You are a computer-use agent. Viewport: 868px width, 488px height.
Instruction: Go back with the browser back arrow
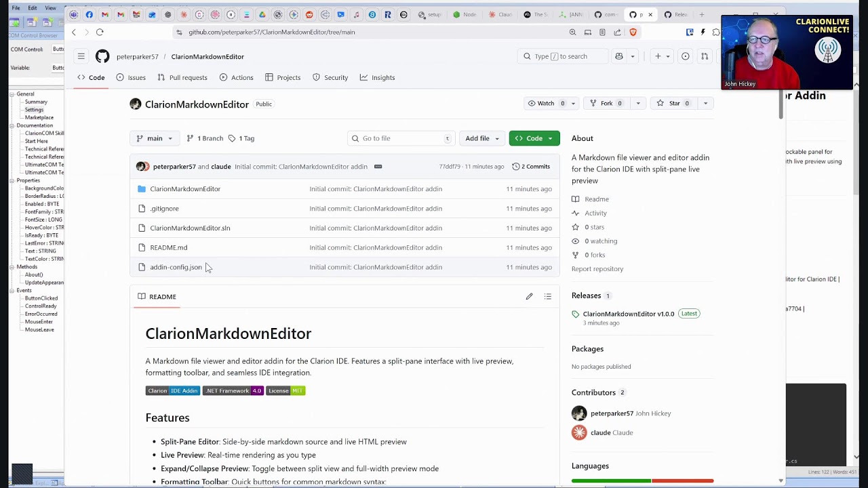(x=74, y=32)
